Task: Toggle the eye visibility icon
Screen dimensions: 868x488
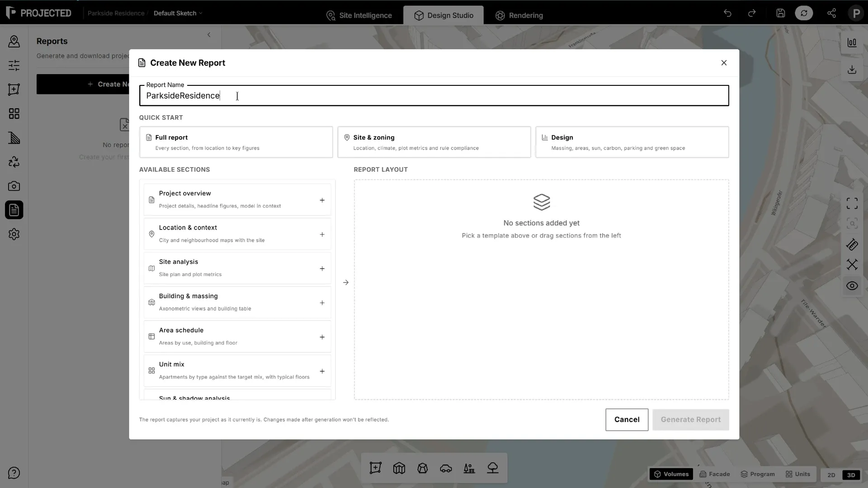Action: coord(852,286)
